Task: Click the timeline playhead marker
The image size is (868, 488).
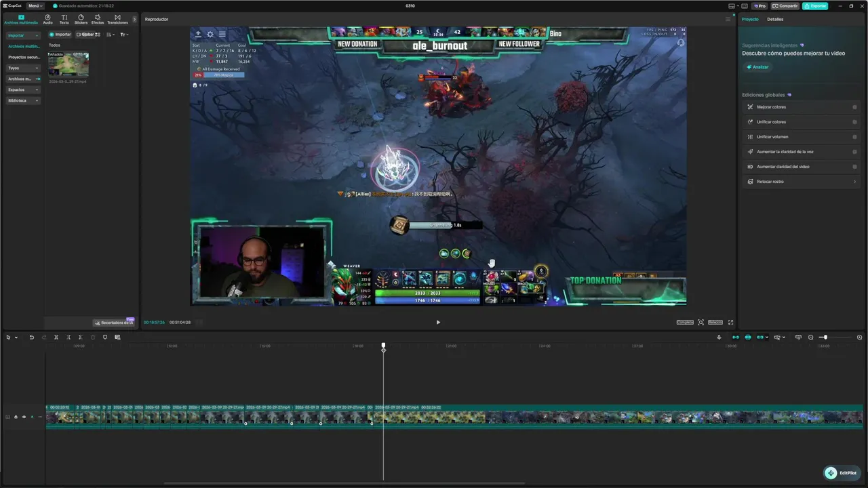Action: pos(383,346)
